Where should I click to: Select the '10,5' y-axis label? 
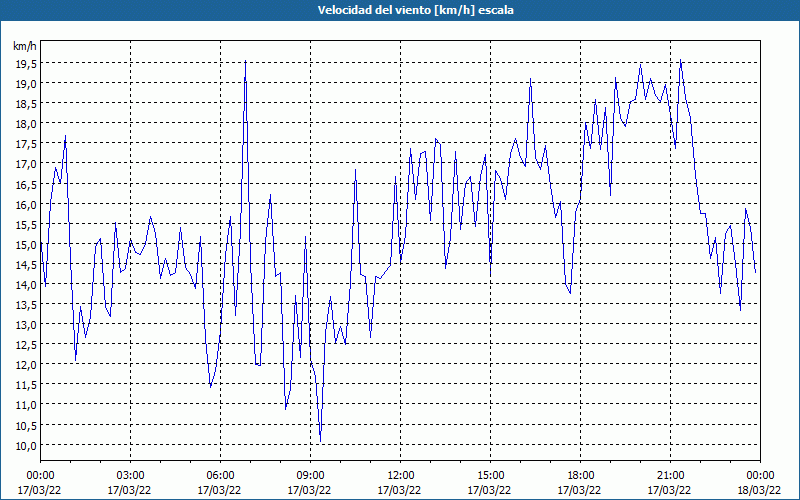coord(25,426)
